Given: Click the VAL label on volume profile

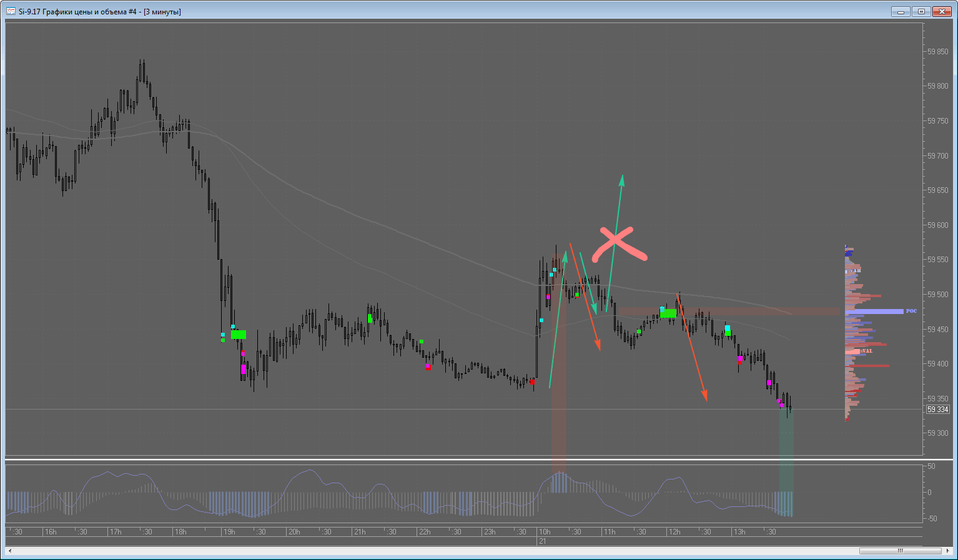Looking at the screenshot, I should (867, 351).
